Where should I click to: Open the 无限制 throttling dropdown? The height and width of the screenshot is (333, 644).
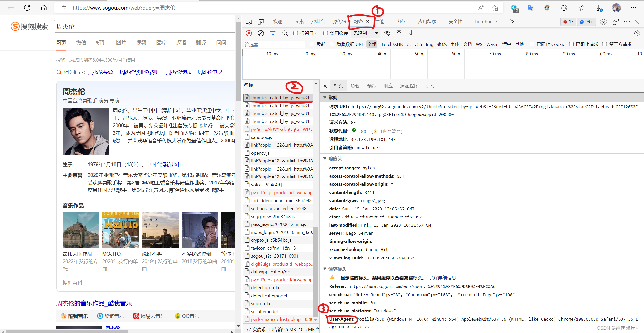365,33
